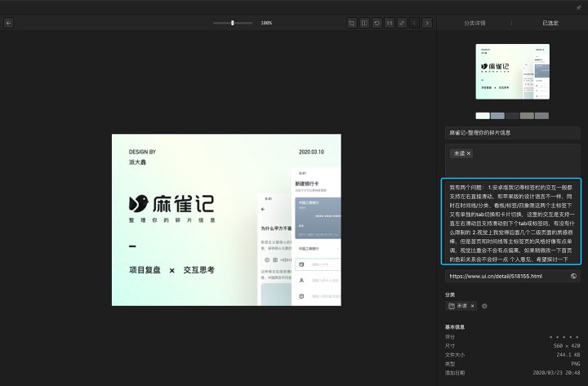Click the 分类 section heading
588x386 pixels.
click(450, 295)
